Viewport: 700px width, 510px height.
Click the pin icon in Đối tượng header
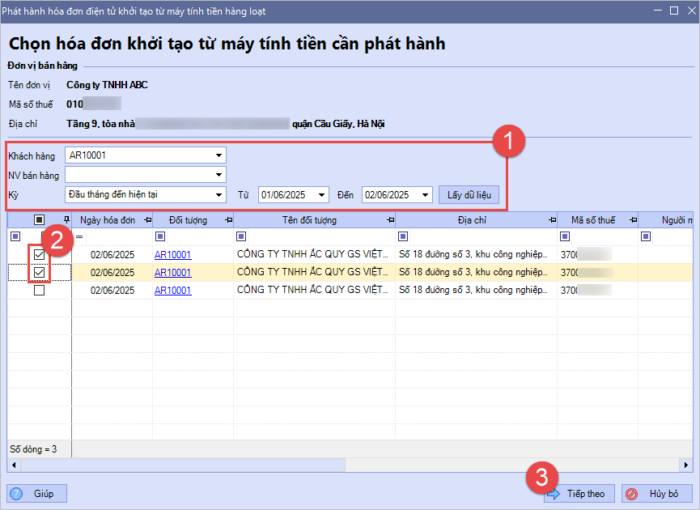227,220
